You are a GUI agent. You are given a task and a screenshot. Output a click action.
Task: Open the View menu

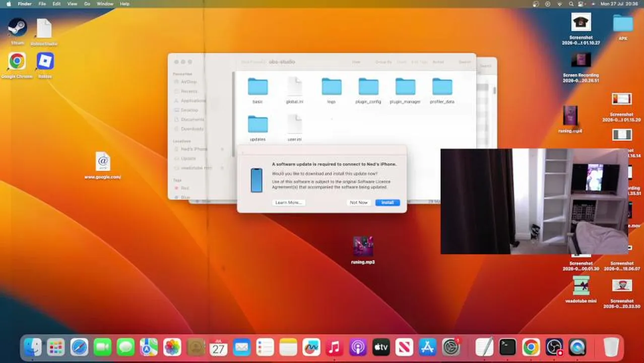pos(73,4)
